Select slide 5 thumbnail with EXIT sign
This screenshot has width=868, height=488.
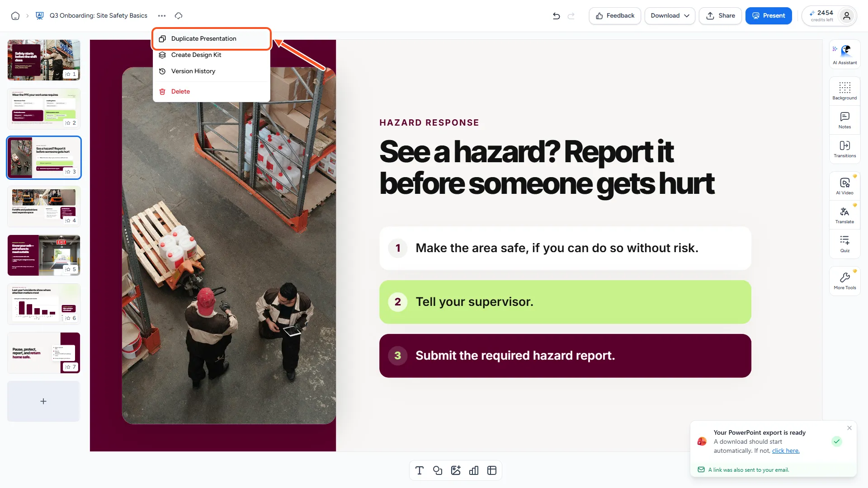click(44, 255)
